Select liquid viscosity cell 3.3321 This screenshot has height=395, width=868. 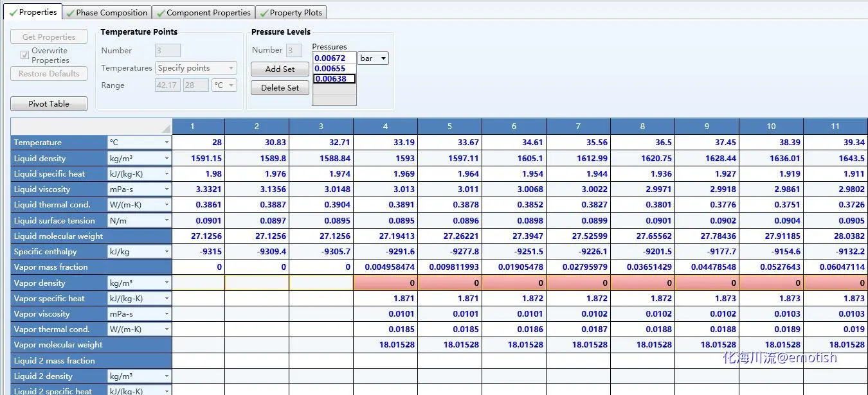[x=198, y=189]
